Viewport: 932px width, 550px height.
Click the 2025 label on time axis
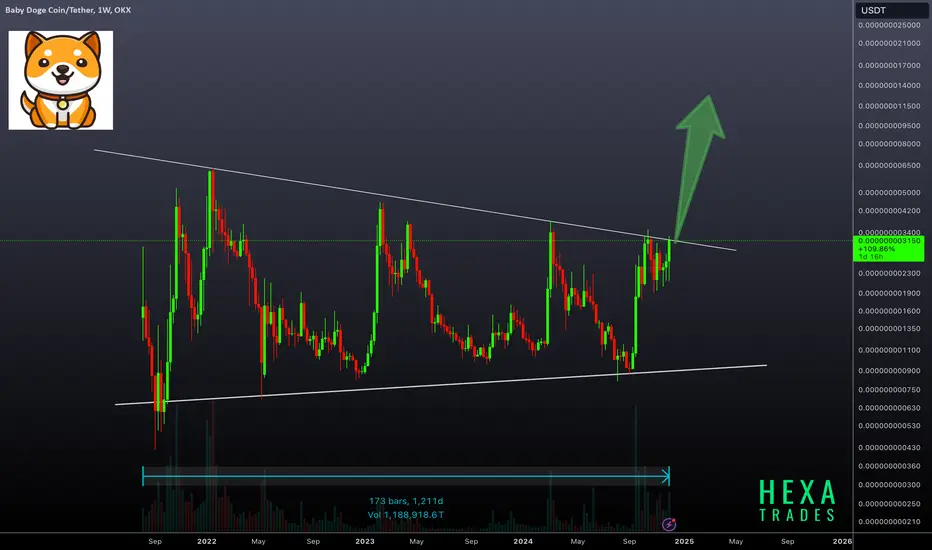pyautogui.click(x=684, y=541)
